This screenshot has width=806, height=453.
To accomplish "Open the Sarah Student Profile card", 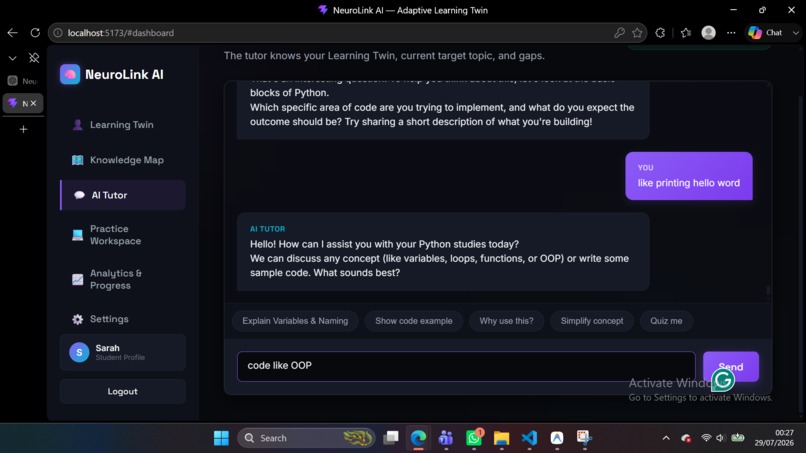I will [x=122, y=352].
